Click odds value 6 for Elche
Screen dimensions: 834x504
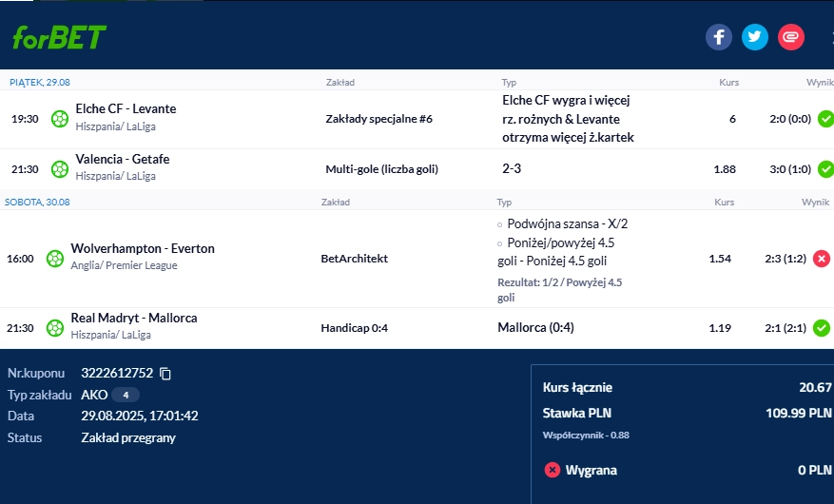pyautogui.click(x=732, y=119)
